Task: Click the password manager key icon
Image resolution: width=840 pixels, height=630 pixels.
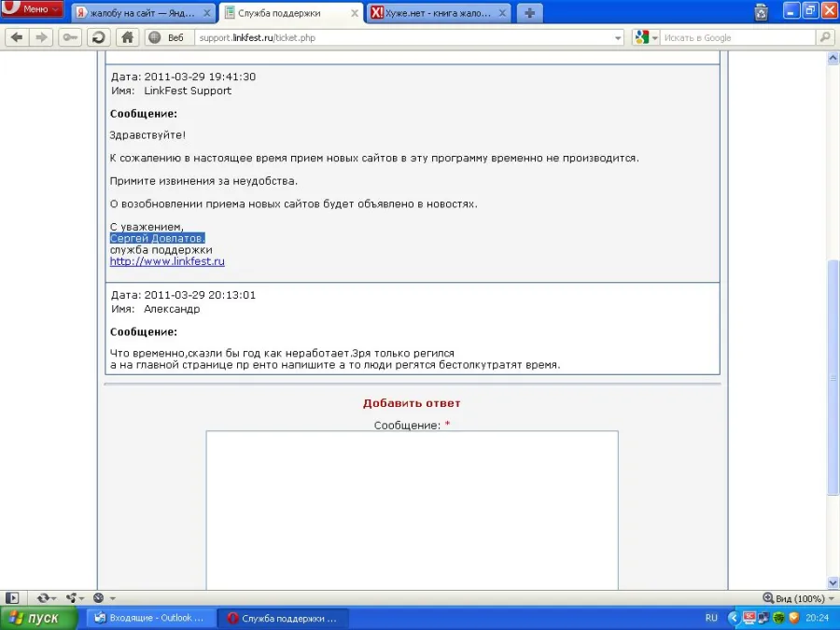Action: point(70,37)
